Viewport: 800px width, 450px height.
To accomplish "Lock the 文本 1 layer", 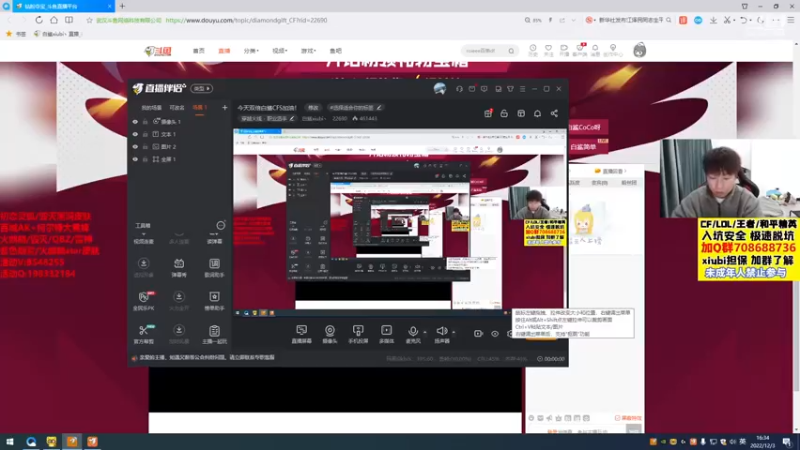I will tap(145, 134).
